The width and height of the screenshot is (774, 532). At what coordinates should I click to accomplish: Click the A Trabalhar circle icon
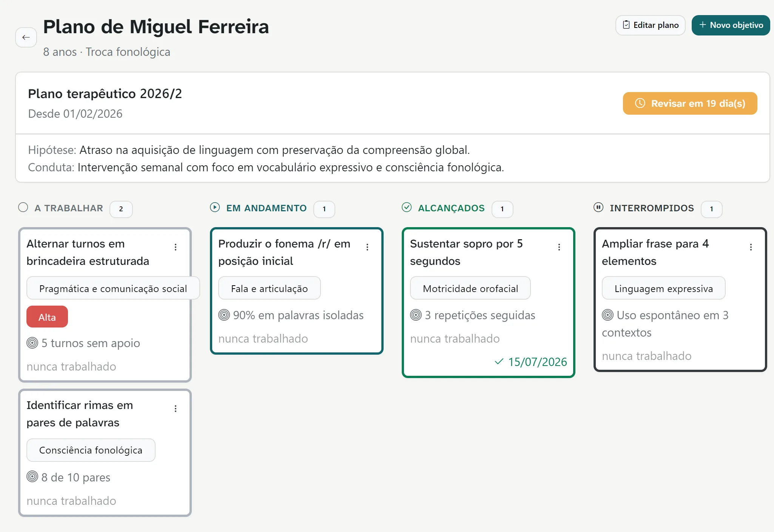click(x=23, y=208)
